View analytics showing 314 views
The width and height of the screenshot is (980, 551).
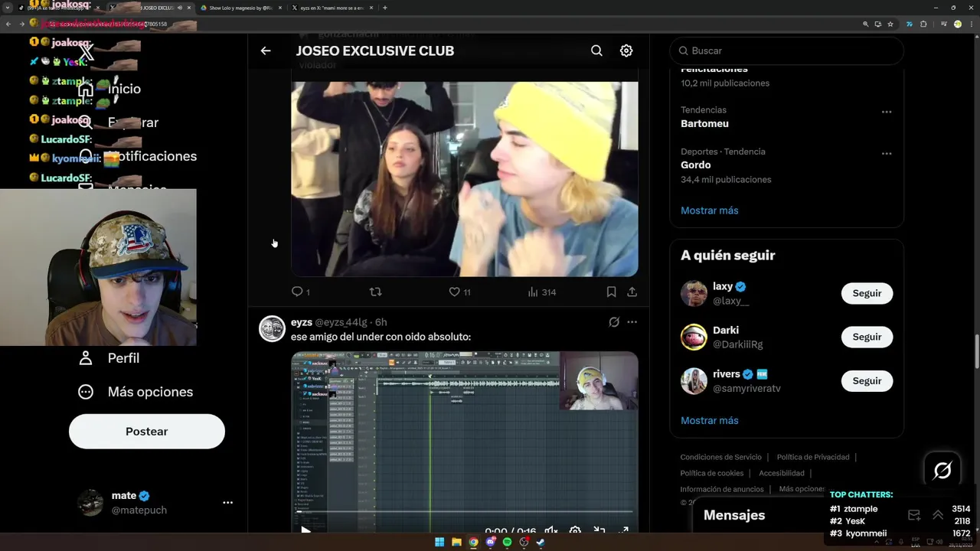click(541, 292)
